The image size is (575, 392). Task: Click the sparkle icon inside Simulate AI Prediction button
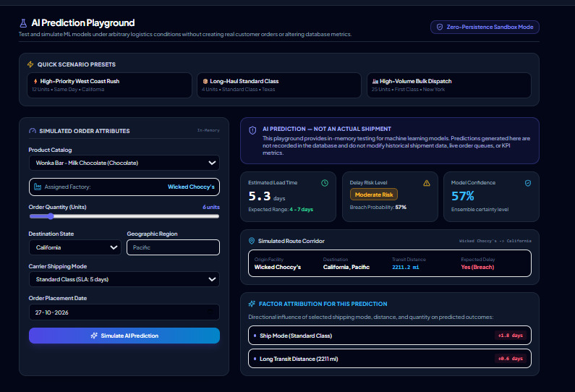click(94, 336)
